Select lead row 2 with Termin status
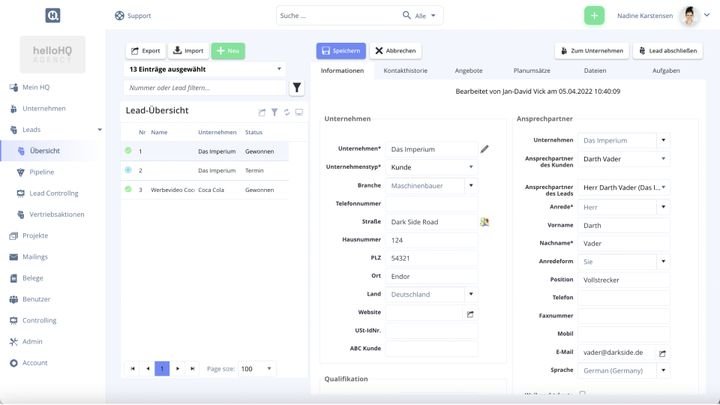This screenshot has height=405, width=720. click(x=205, y=170)
